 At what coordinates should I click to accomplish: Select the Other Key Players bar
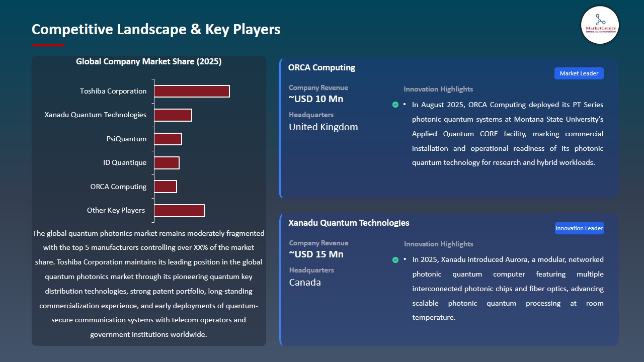click(x=179, y=210)
